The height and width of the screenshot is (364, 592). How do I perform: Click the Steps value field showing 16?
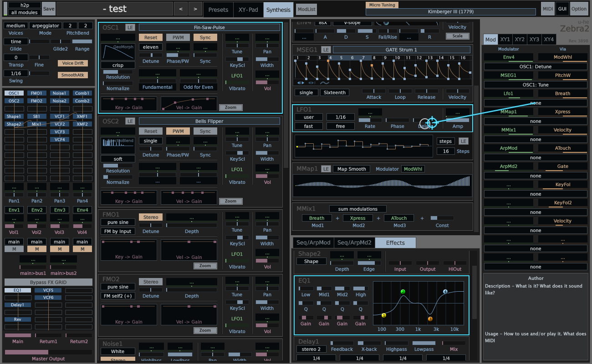(x=446, y=151)
